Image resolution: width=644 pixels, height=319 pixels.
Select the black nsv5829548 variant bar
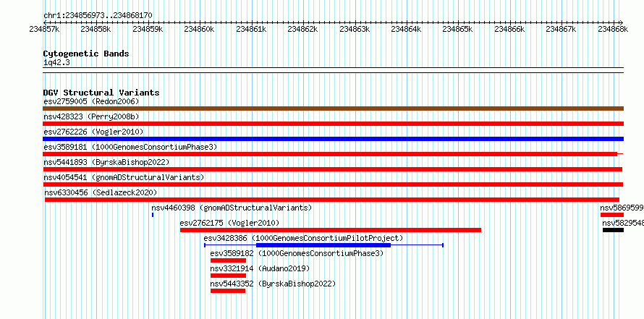click(613, 230)
